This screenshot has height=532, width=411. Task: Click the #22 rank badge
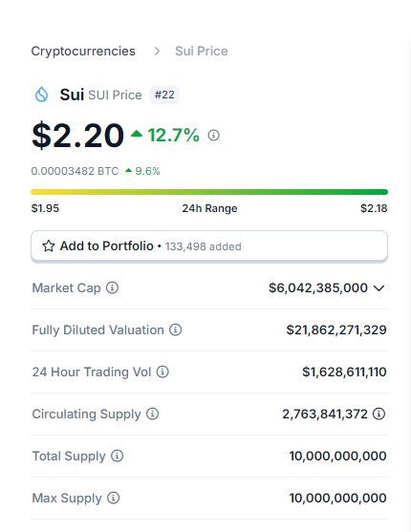164,95
